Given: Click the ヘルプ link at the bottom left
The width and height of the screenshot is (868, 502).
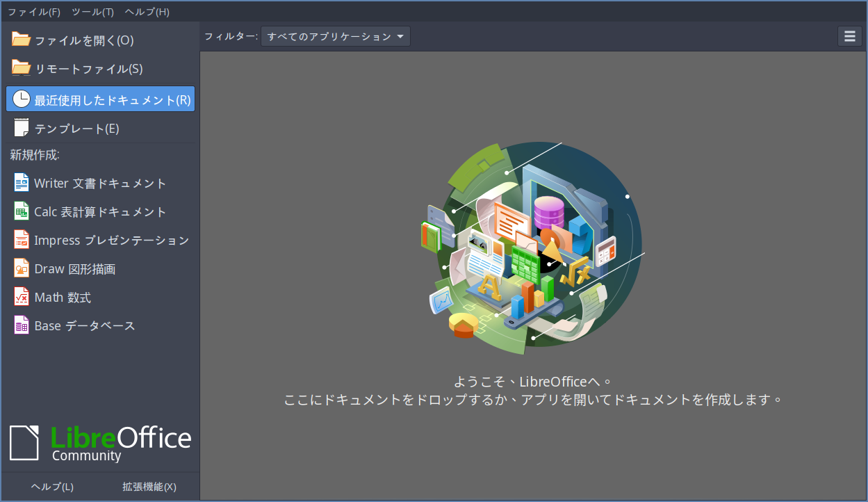Looking at the screenshot, I should 52,487.
